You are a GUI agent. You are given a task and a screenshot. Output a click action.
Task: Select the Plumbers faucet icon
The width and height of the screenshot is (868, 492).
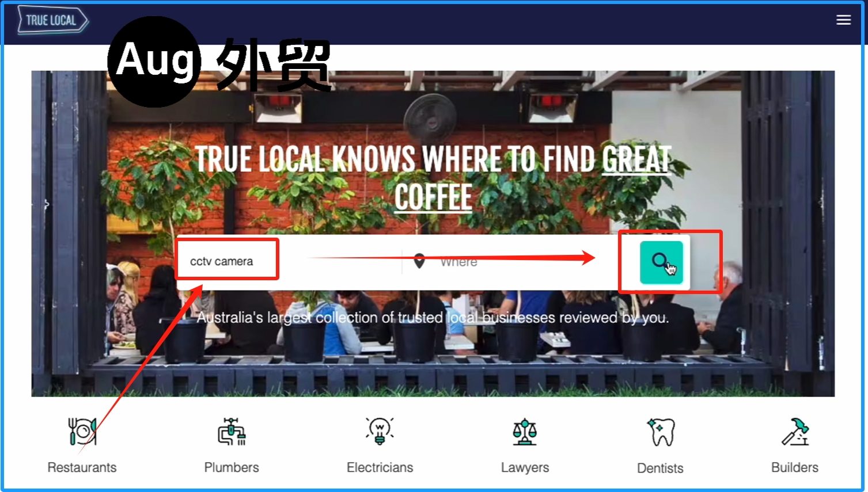(x=232, y=432)
